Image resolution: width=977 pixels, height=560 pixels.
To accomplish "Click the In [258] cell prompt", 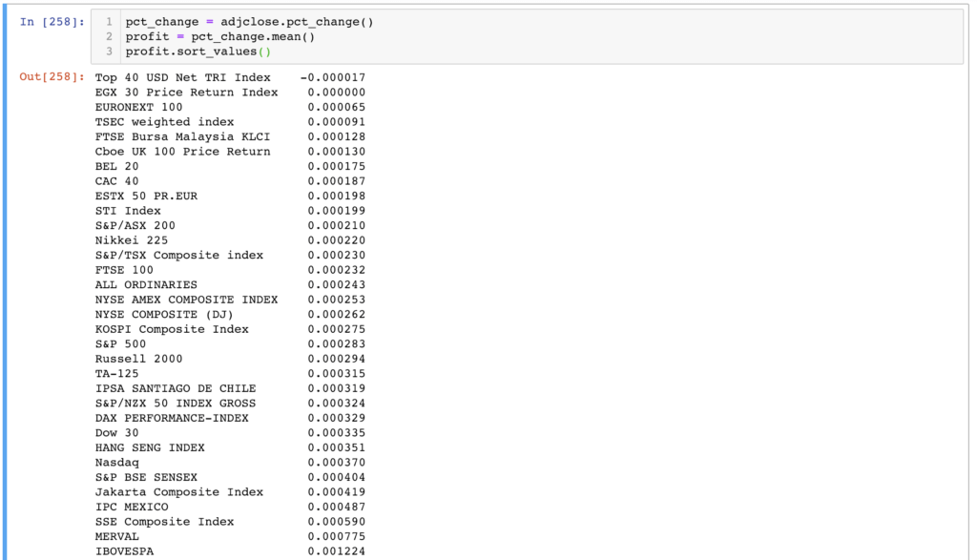I will coord(52,22).
